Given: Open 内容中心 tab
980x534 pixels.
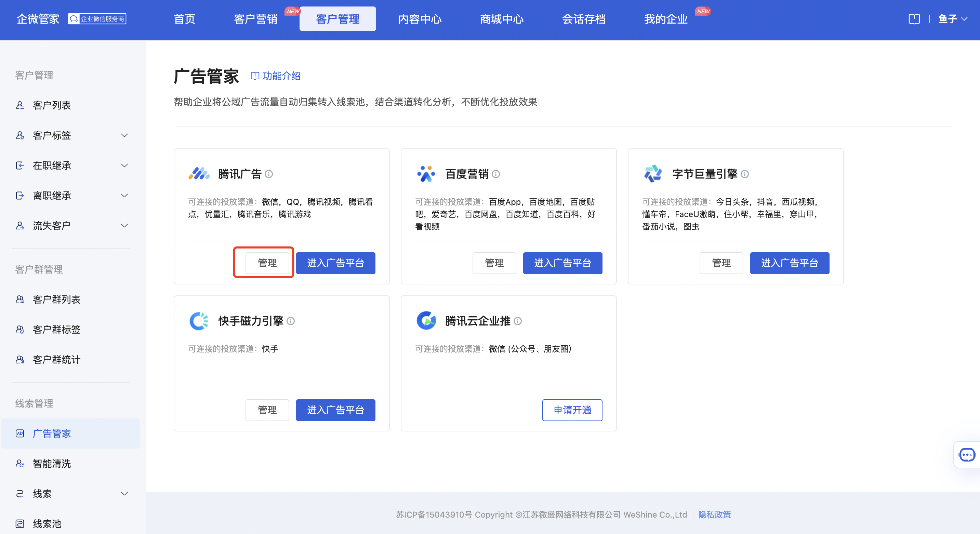Looking at the screenshot, I should 420,19.
